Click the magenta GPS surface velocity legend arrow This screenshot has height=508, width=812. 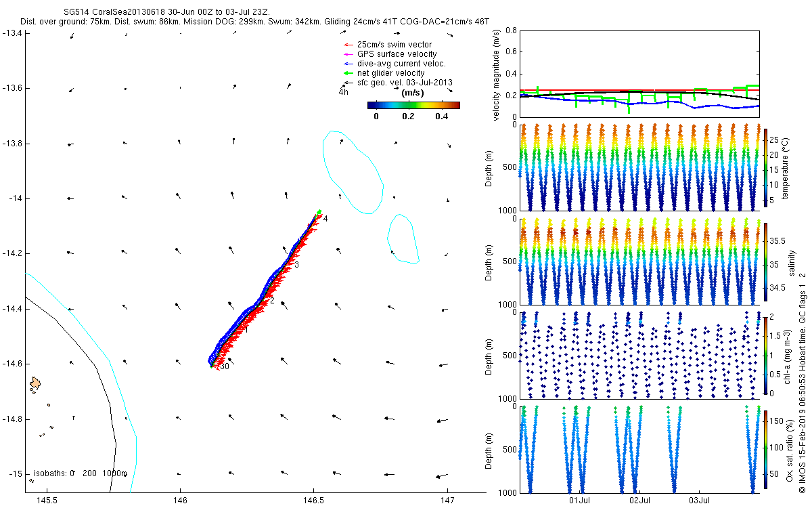[348, 54]
